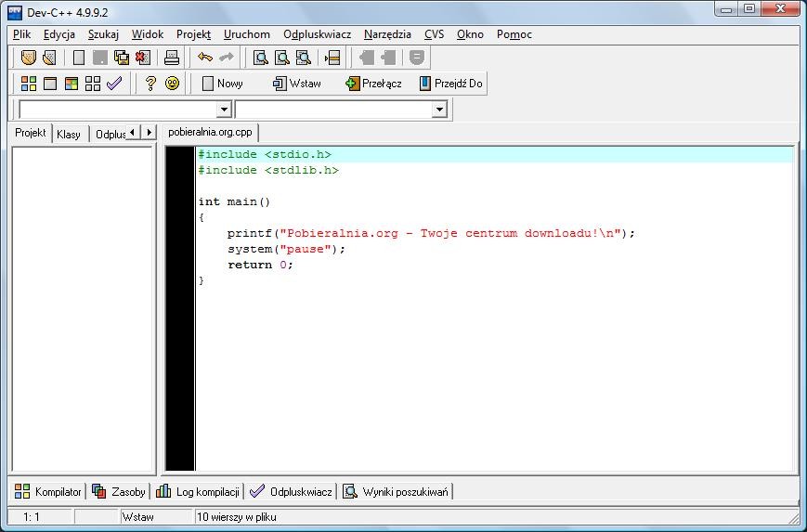This screenshot has width=807, height=532.
Task: Open the Kompilator bottom tab
Action: [x=47, y=491]
